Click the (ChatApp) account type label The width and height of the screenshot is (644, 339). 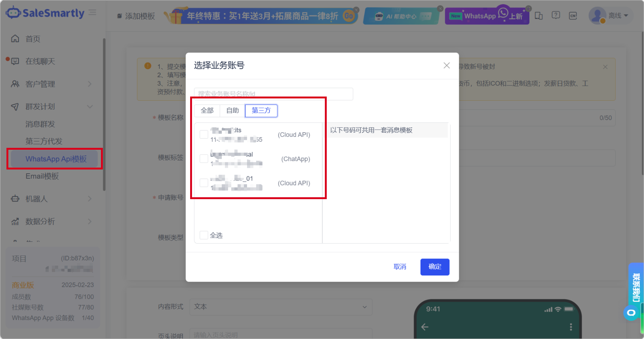point(296,159)
